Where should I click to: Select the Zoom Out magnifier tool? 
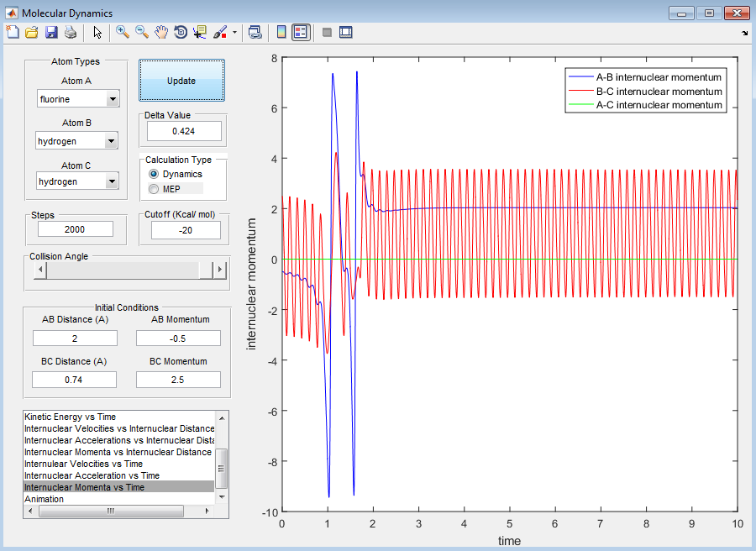pyautogui.click(x=142, y=33)
